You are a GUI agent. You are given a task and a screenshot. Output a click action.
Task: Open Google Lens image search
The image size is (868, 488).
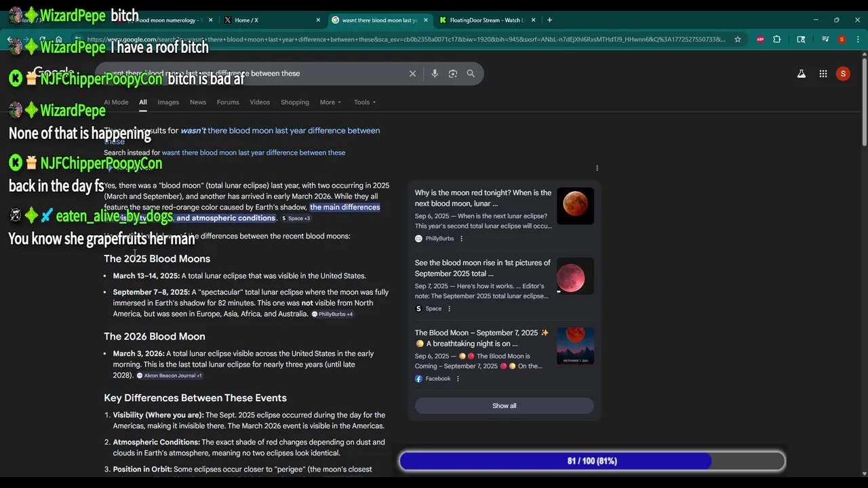point(453,73)
